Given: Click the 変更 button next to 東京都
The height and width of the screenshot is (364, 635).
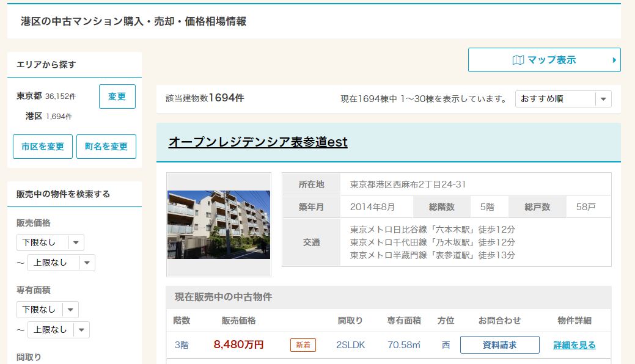Looking at the screenshot, I should [x=117, y=96].
